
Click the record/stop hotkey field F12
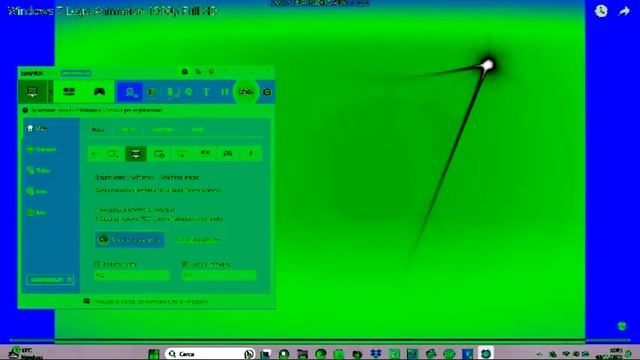point(132,276)
